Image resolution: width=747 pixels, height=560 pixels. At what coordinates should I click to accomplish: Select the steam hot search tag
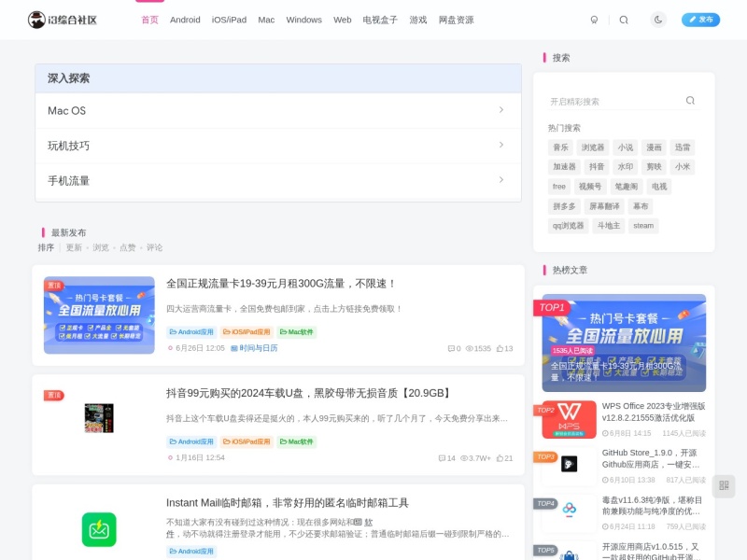[643, 226]
